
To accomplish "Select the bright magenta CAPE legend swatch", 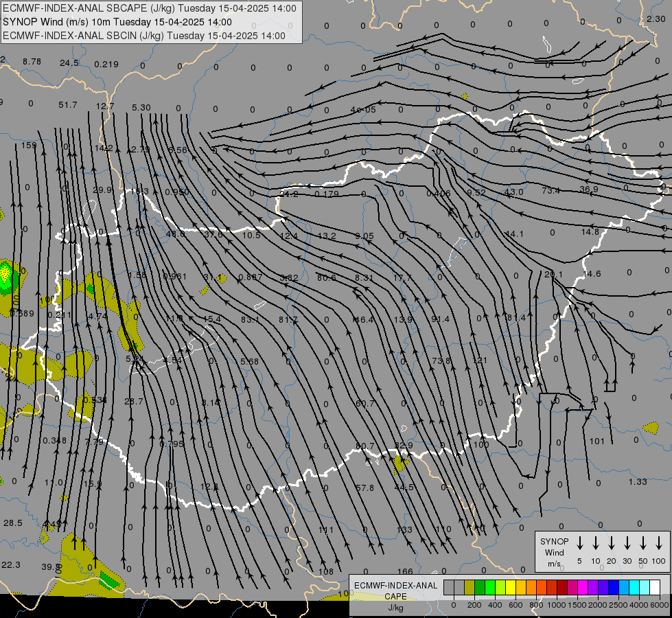I will tap(583, 587).
